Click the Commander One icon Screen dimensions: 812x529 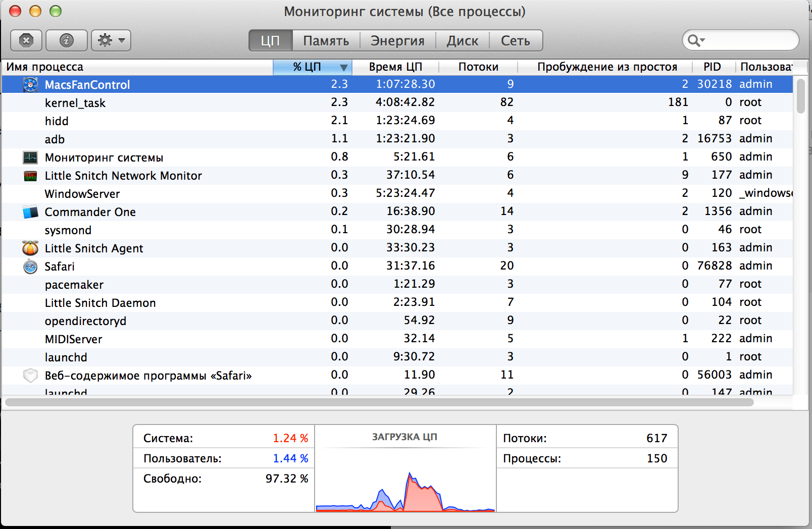pyautogui.click(x=30, y=212)
